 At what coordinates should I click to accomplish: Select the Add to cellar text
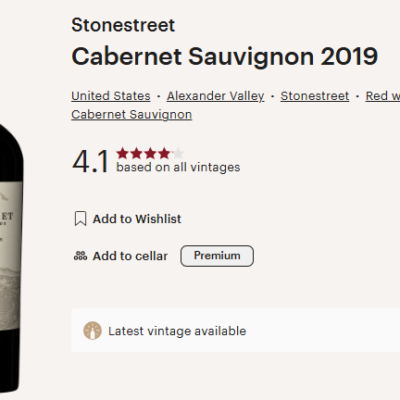click(130, 256)
